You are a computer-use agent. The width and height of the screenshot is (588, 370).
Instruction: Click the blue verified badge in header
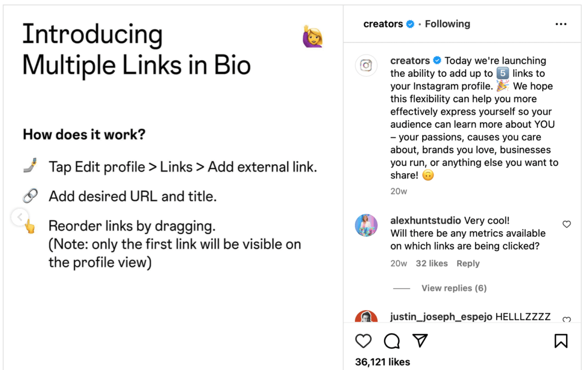410,24
